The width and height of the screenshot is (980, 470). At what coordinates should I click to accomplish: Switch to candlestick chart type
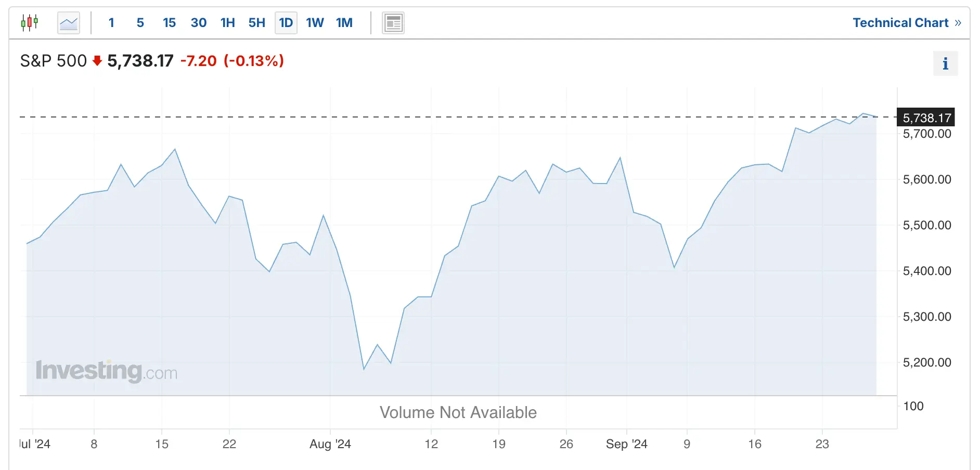(x=30, y=23)
